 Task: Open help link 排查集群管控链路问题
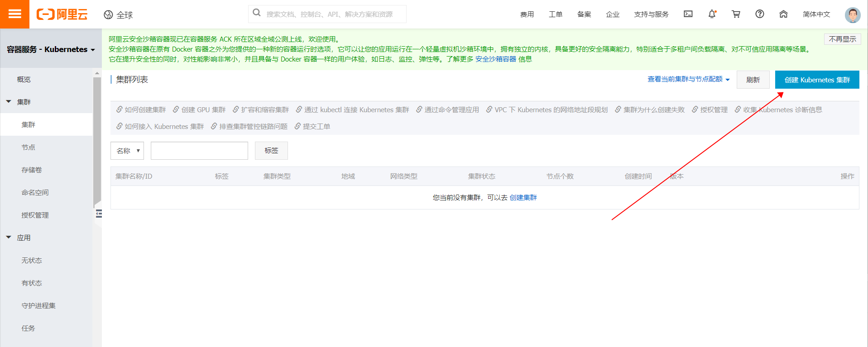coord(249,126)
